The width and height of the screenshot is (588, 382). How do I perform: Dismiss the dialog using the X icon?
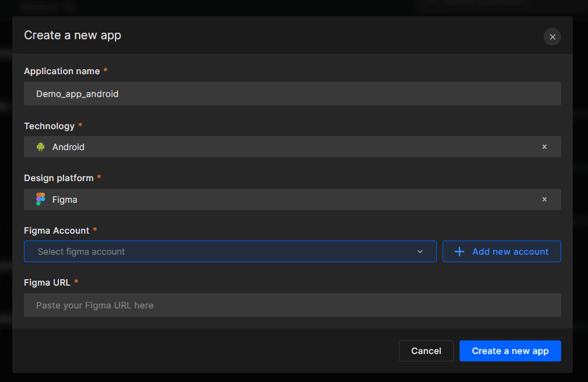click(552, 36)
